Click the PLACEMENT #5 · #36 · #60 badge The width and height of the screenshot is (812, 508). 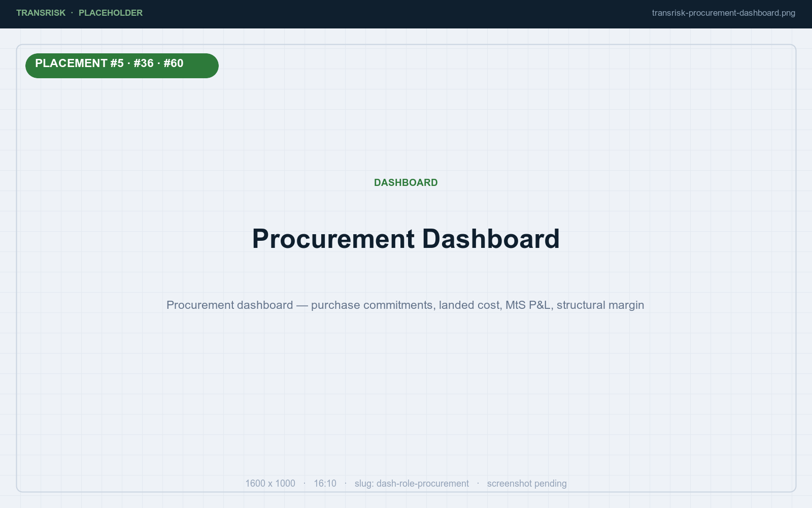(122, 66)
